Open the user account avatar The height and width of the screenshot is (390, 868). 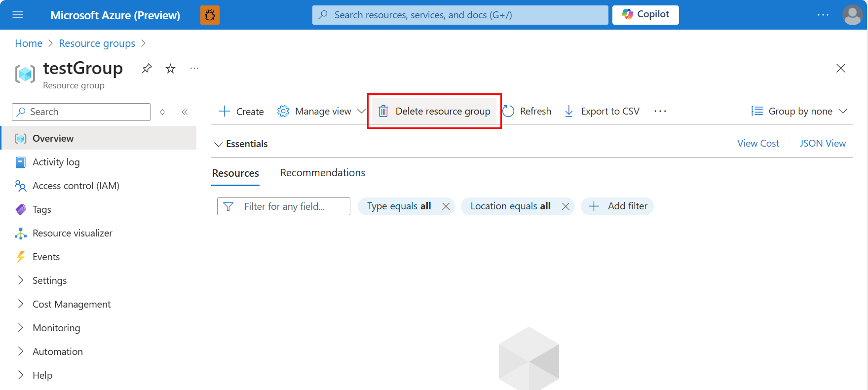(852, 15)
